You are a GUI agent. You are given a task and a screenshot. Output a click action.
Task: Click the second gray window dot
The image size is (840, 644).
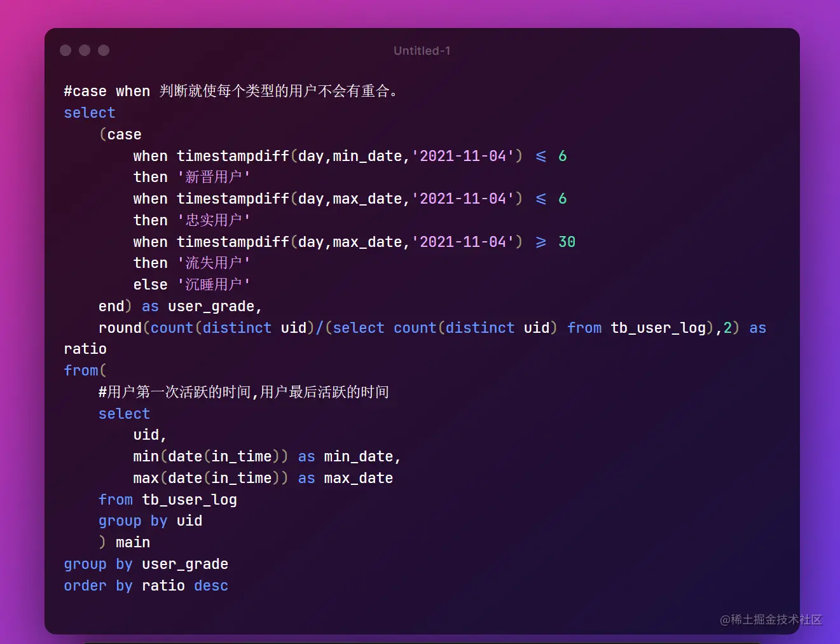coord(85,50)
